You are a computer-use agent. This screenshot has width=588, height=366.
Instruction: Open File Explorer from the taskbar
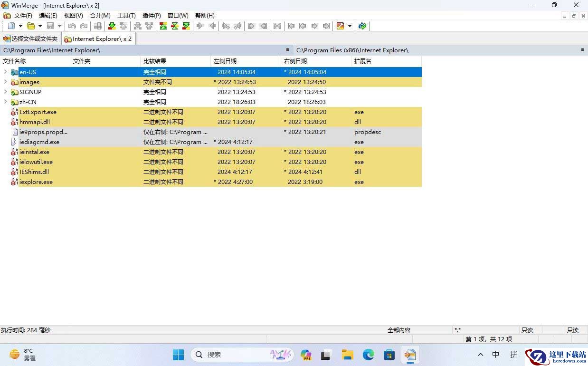pyautogui.click(x=348, y=355)
